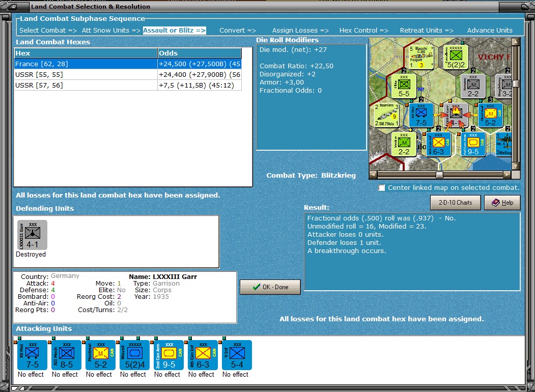Open the 2-D-10 Charts
Image resolution: width=535 pixels, height=392 pixels.
click(x=455, y=202)
